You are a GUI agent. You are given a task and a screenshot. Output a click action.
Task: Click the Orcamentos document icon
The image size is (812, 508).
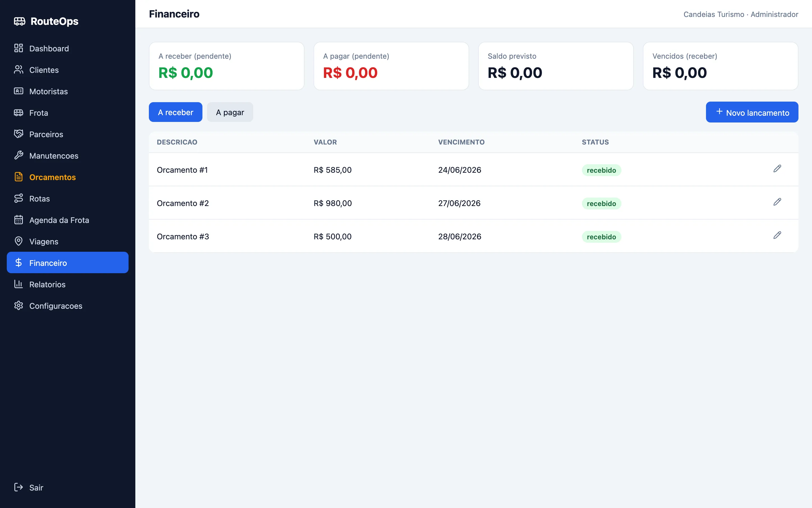18,177
